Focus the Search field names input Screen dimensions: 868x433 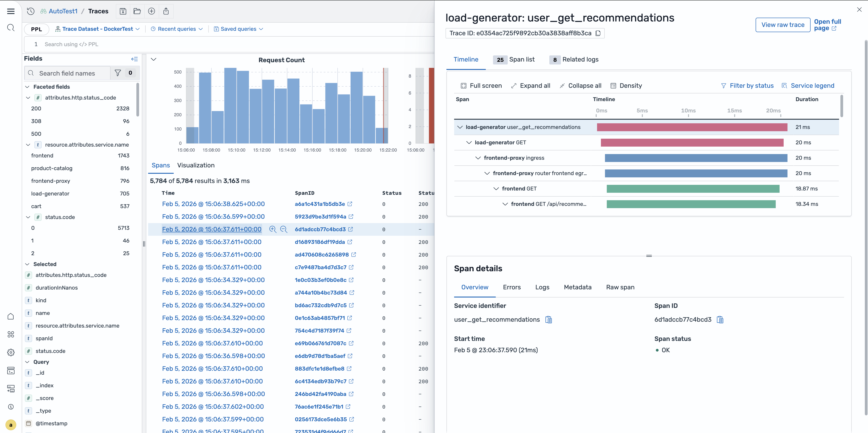[67, 73]
